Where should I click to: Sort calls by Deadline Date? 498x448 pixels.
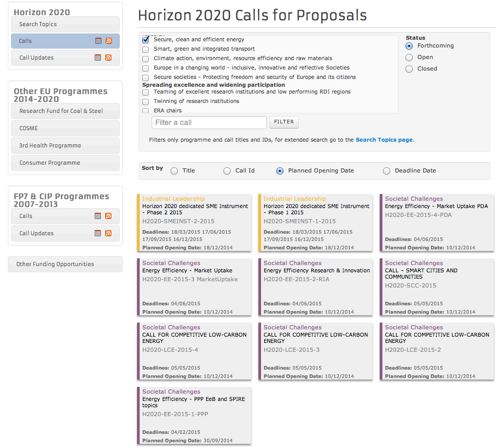pyautogui.click(x=387, y=171)
